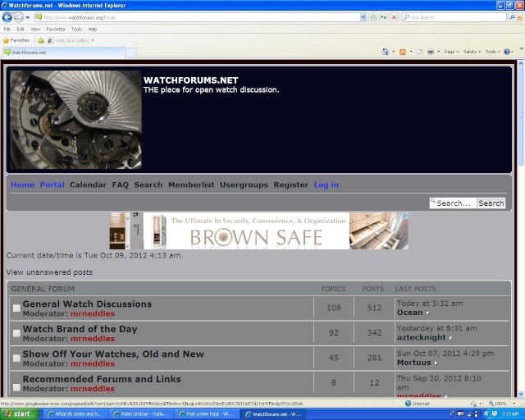Click the Refresh page icon

click(x=383, y=17)
